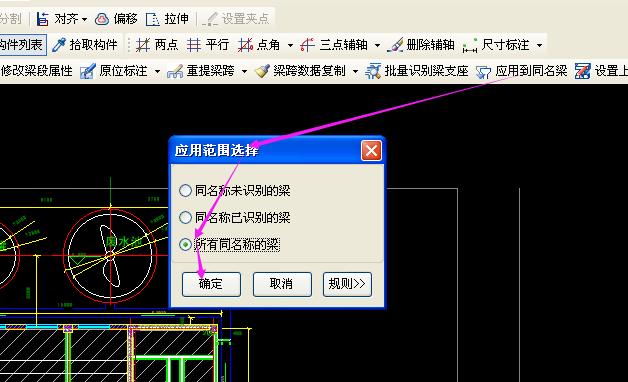Select the 点角 point-angle axis icon

pyautogui.click(x=245, y=45)
